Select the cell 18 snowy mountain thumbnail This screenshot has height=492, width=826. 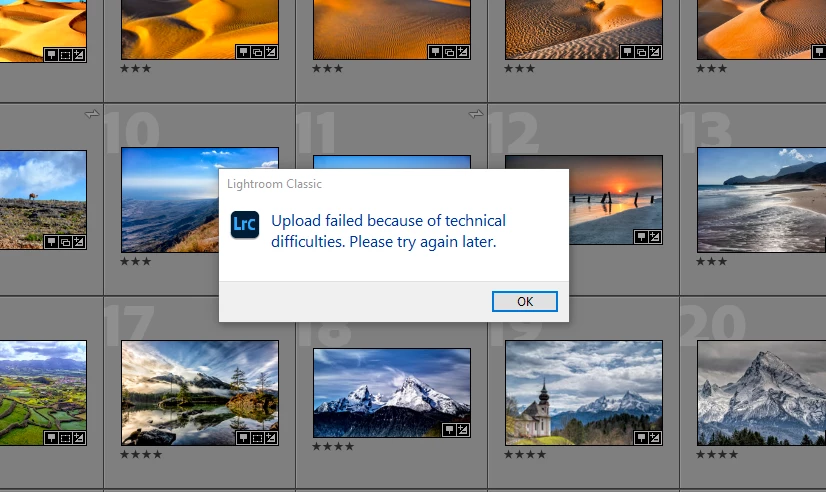pos(392,393)
